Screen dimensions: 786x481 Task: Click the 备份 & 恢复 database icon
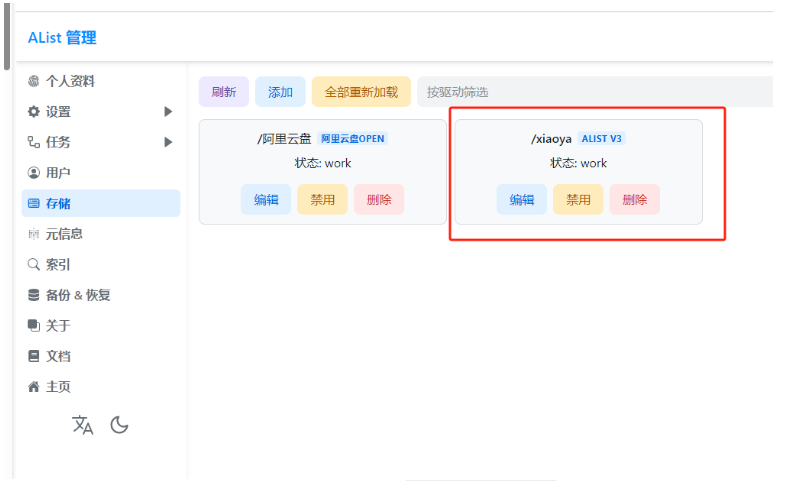[34, 295]
